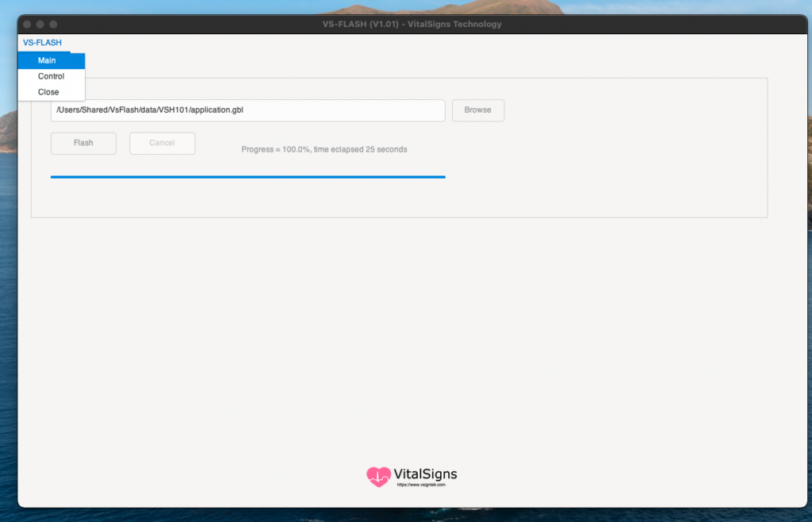Click the VitalSigns brand name text
Image resolution: width=812 pixels, height=522 pixels.
point(425,474)
